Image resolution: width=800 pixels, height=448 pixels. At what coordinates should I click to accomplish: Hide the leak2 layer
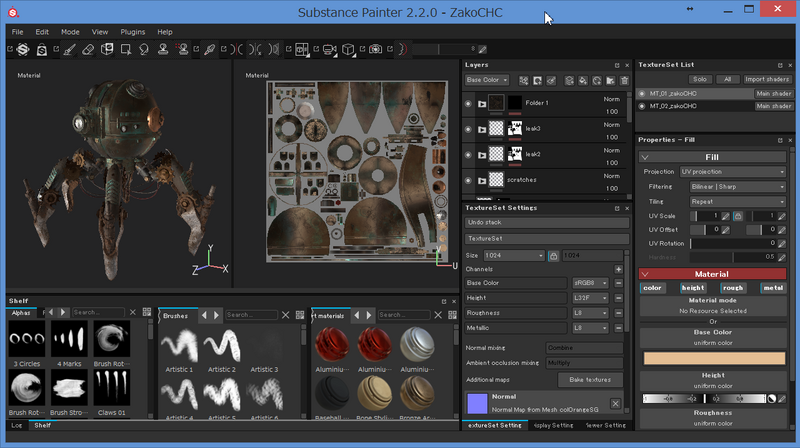(468, 155)
